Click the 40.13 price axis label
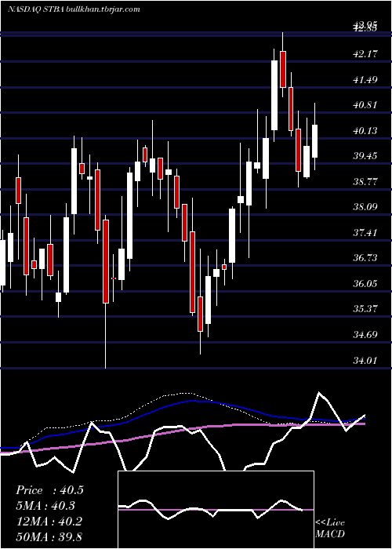This screenshot has height=549, width=392. (x=365, y=131)
